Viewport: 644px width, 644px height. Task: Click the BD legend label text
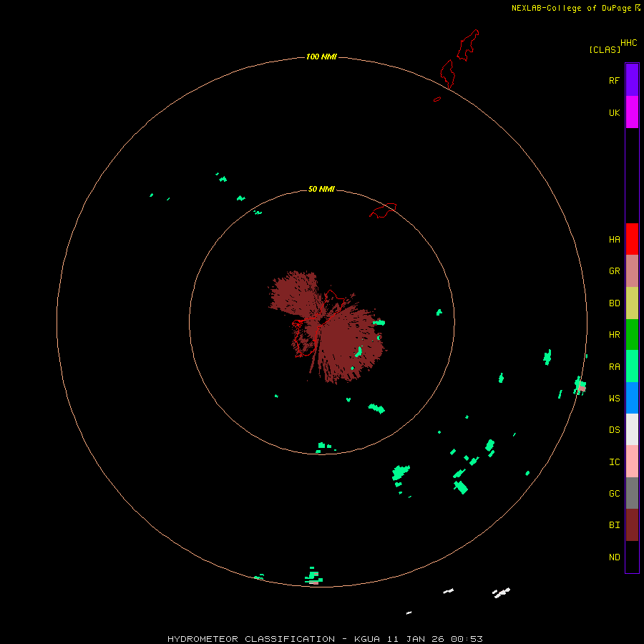click(614, 303)
